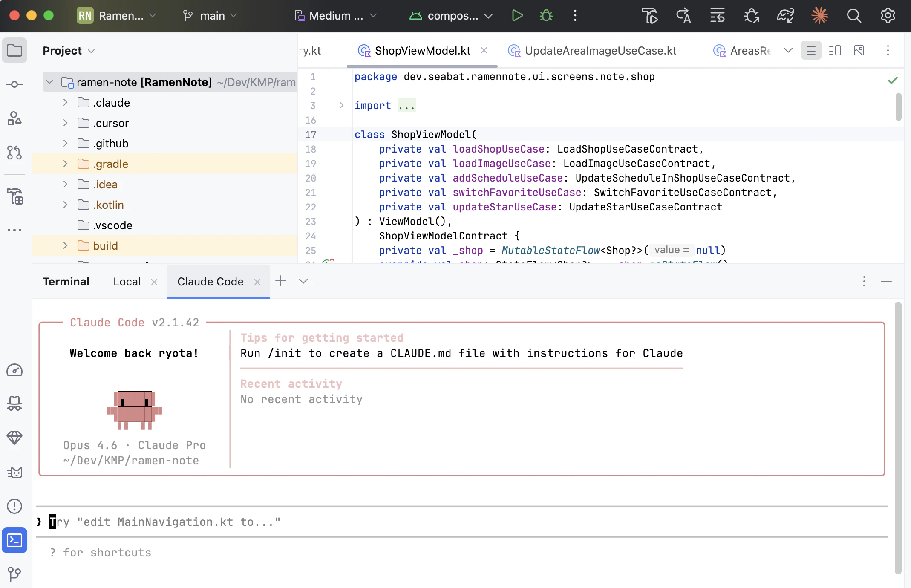Switch to Local terminal tab
The height and width of the screenshot is (588, 911).
point(127,282)
